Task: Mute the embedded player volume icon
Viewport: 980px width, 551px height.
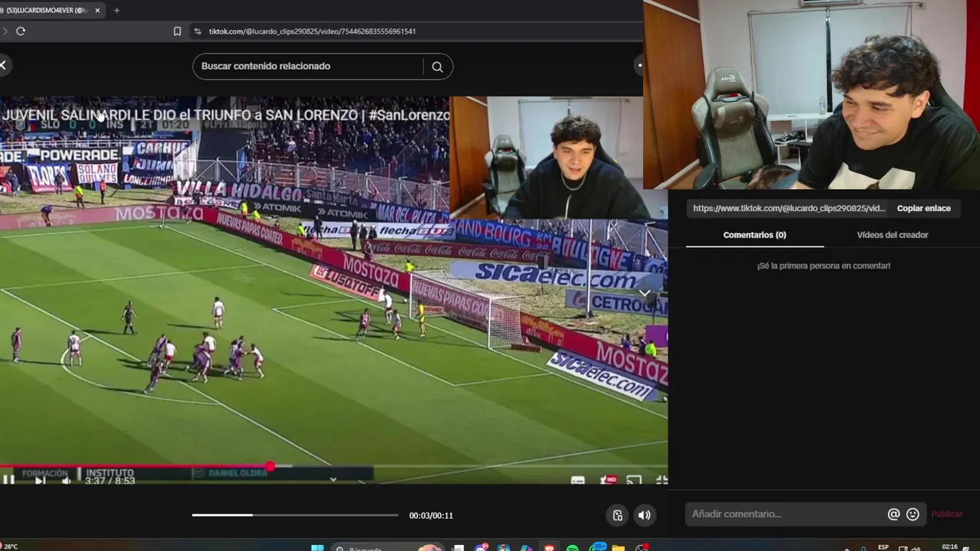Action: [x=67, y=481]
